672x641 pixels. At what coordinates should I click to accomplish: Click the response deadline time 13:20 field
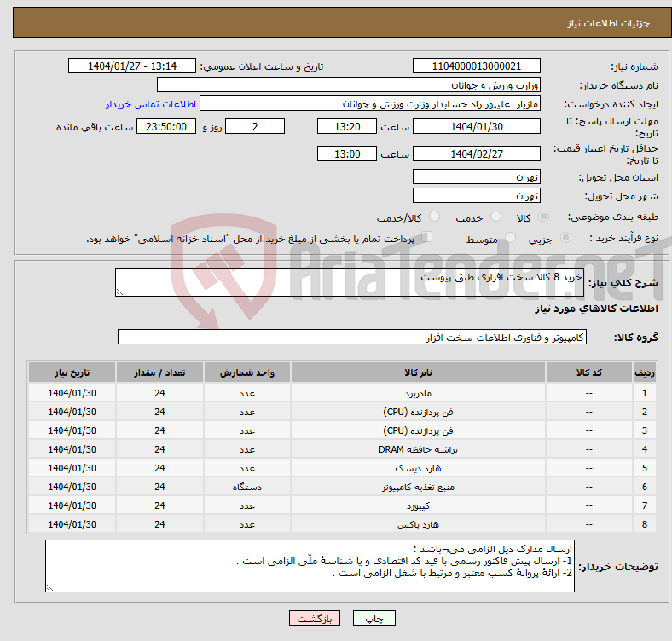(347, 126)
